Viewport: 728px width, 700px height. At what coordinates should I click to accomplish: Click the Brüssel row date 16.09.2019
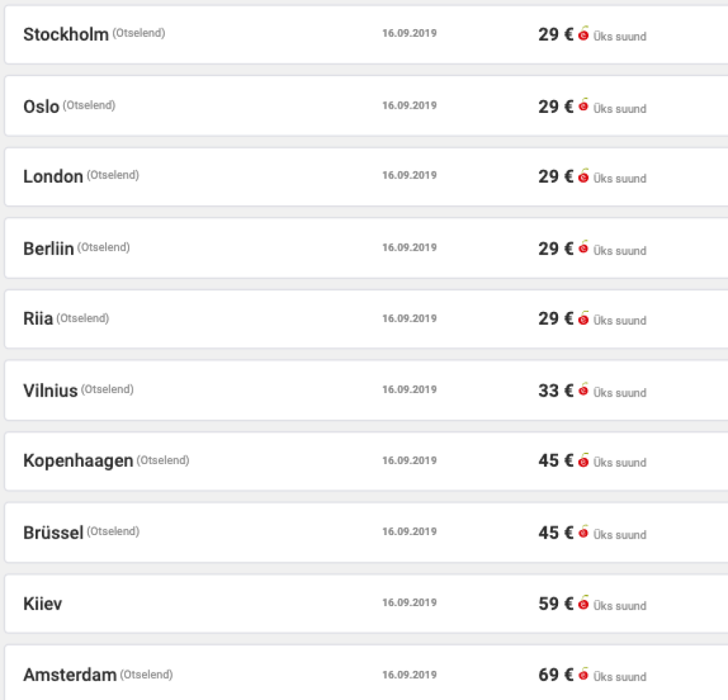[x=409, y=532]
